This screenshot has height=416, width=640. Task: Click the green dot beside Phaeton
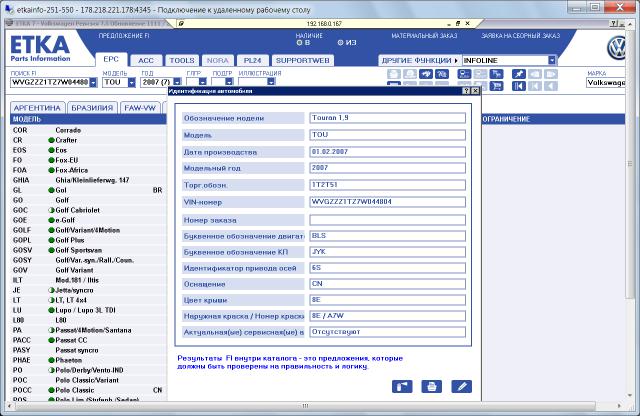pos(51,360)
